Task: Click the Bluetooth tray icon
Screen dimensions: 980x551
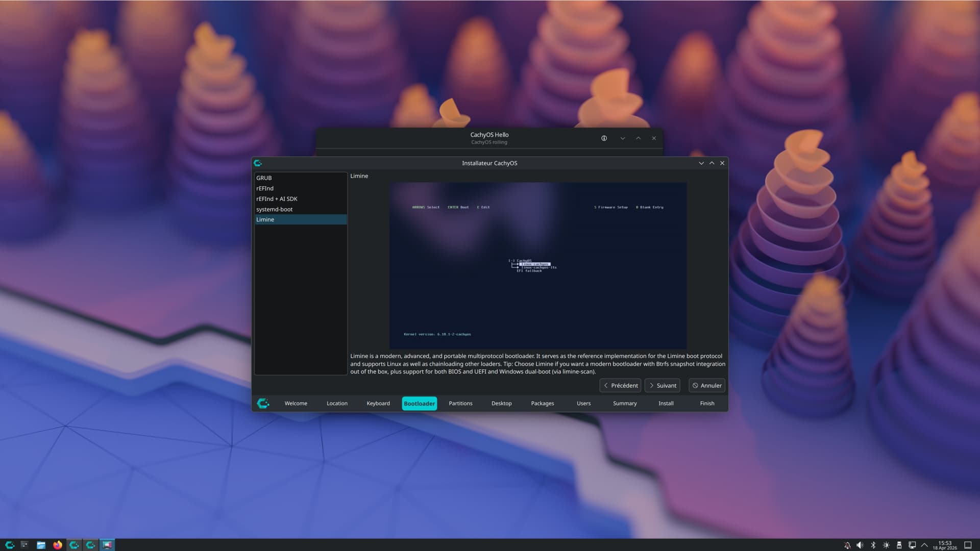Action: [x=873, y=545]
